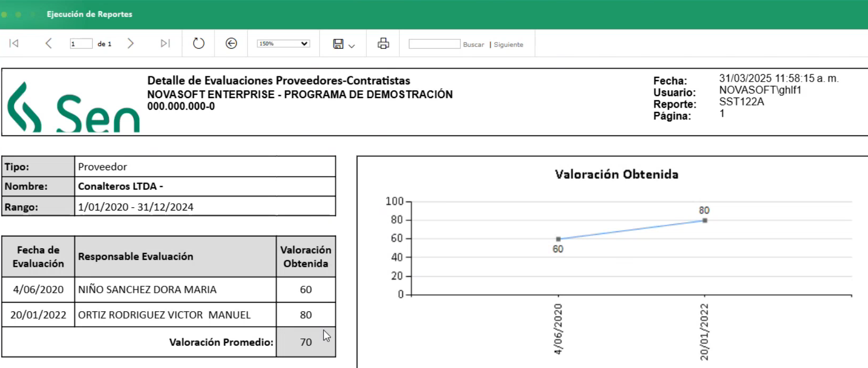The image size is (868, 368).
Task: Click NIÑO SANCHEZ DORA MARIA cell
Action: click(175, 290)
